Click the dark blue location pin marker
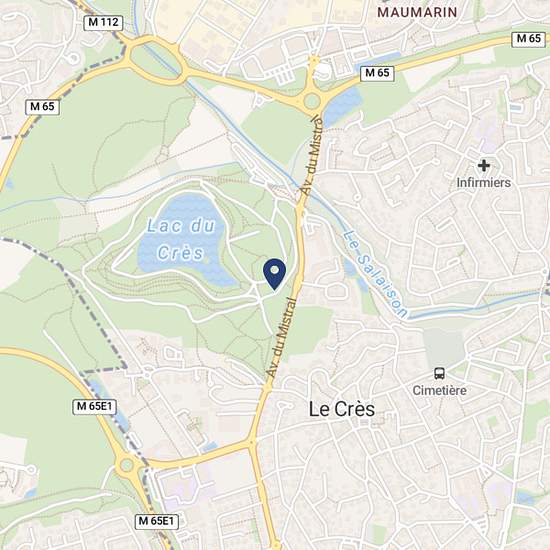Screen dimensions: 550x550 coord(275,274)
